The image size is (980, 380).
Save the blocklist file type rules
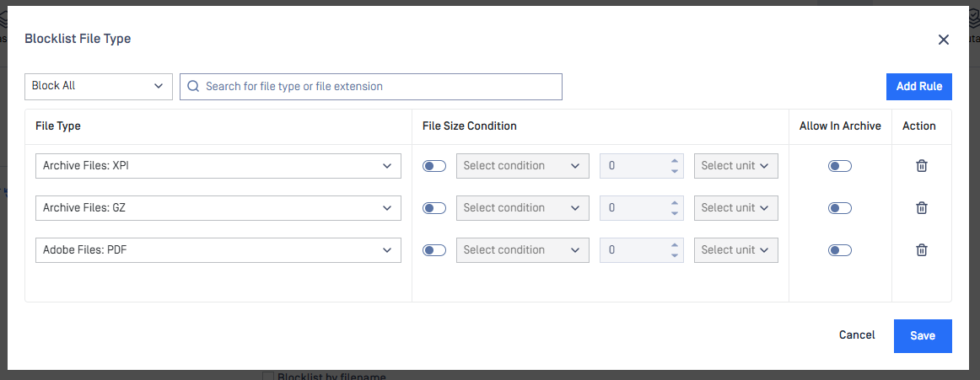[x=922, y=335]
